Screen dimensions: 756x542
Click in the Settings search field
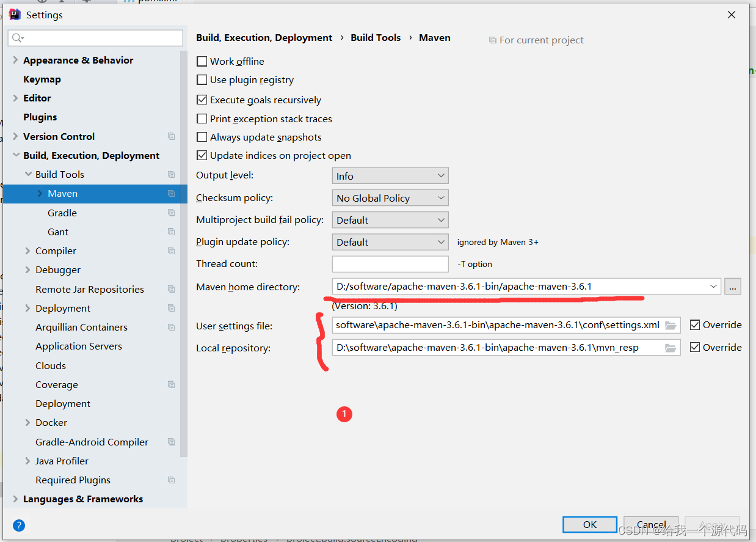pyautogui.click(x=96, y=38)
